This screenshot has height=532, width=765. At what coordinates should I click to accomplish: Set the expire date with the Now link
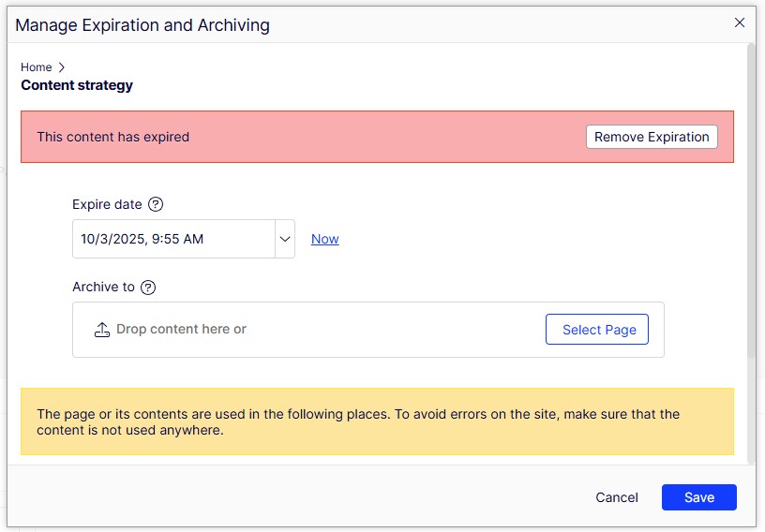pyautogui.click(x=324, y=239)
